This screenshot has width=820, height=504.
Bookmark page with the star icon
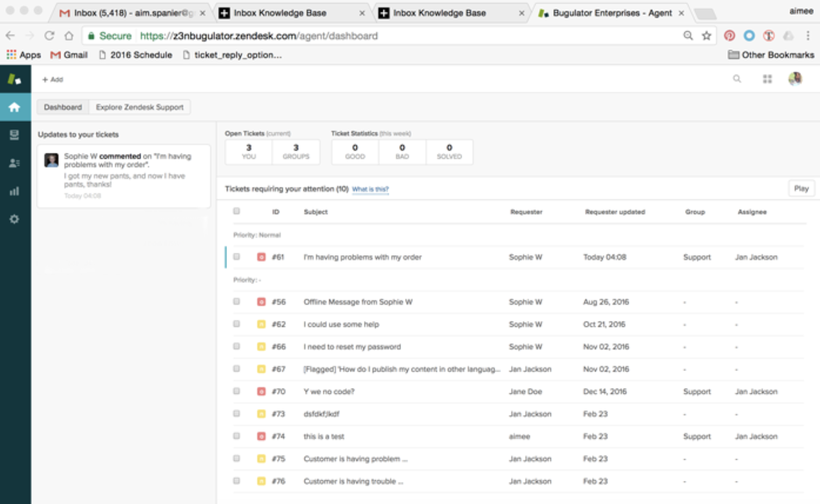click(706, 36)
